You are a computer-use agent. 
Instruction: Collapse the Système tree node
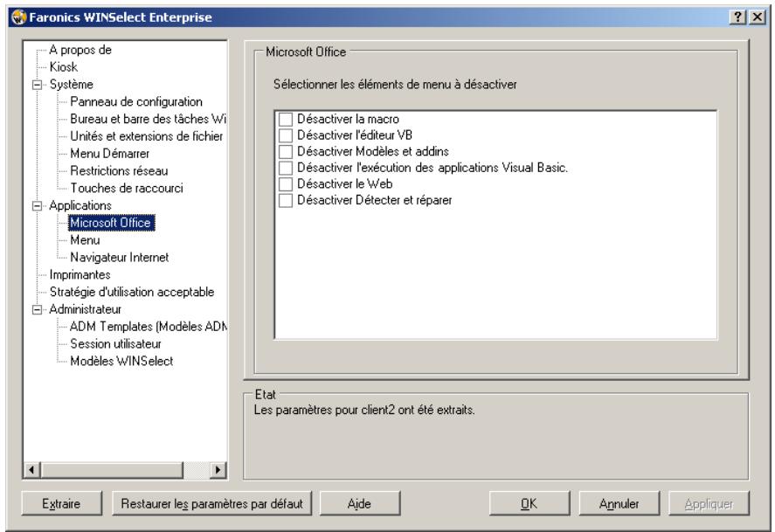tap(37, 85)
